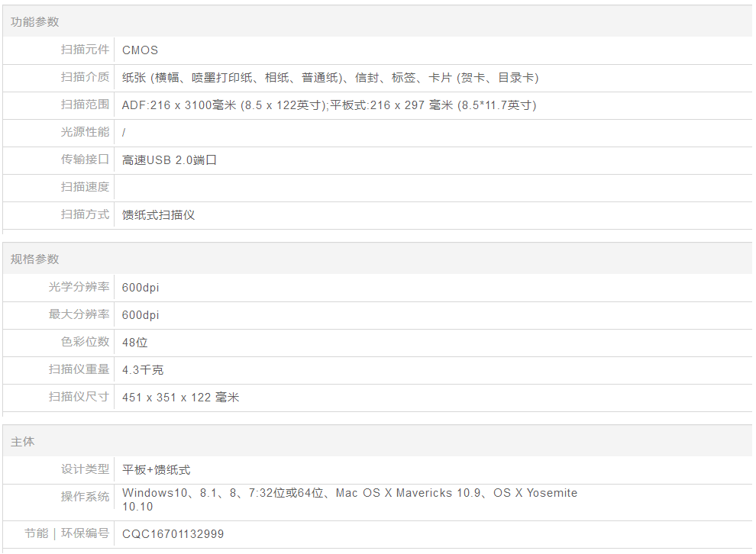
Task: Click the 4.3千克 weight value
Action: coord(143,370)
